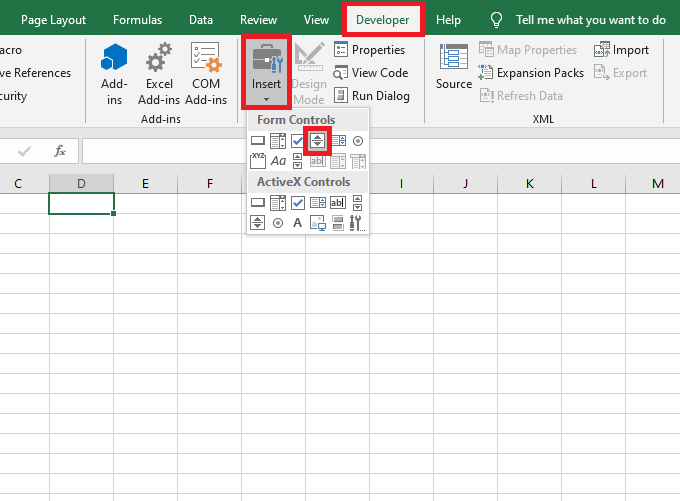Click XML Export
Image resolution: width=680 pixels, height=501 pixels.
[x=620, y=73]
